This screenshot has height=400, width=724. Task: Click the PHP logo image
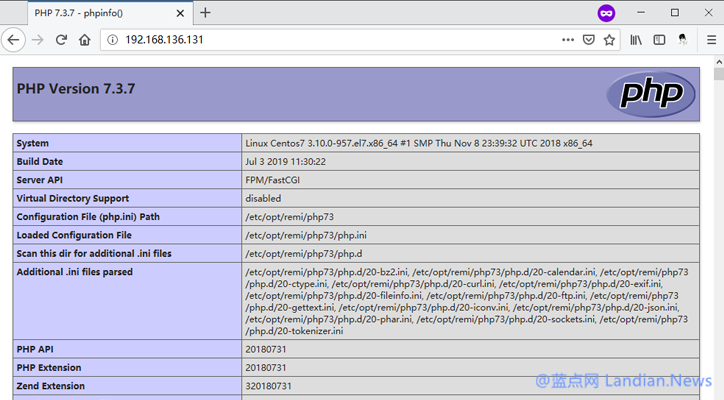(x=650, y=94)
